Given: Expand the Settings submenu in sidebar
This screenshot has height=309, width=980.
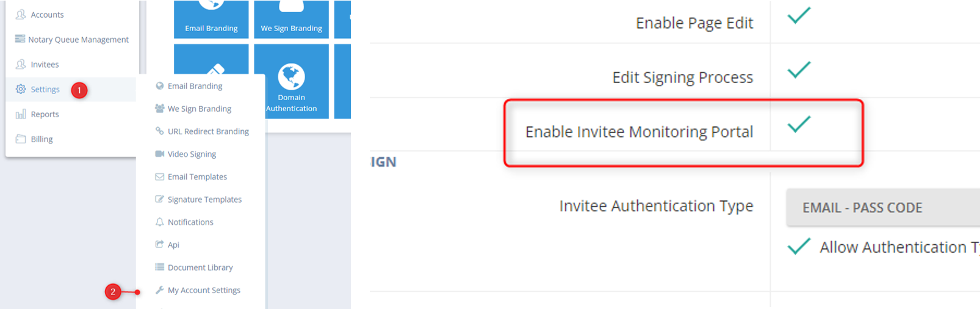Looking at the screenshot, I should tap(45, 89).
